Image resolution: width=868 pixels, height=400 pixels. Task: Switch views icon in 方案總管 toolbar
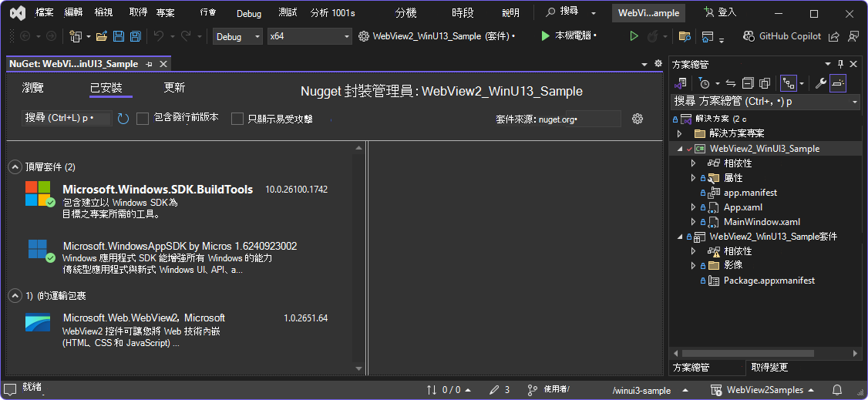tap(681, 83)
